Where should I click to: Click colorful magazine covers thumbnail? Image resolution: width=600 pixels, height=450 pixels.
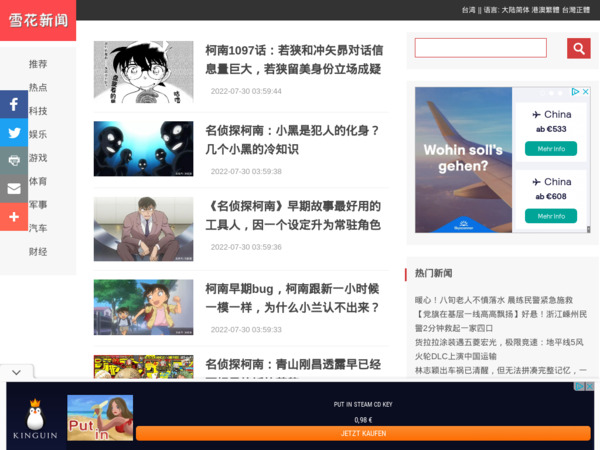pyautogui.click(x=143, y=367)
